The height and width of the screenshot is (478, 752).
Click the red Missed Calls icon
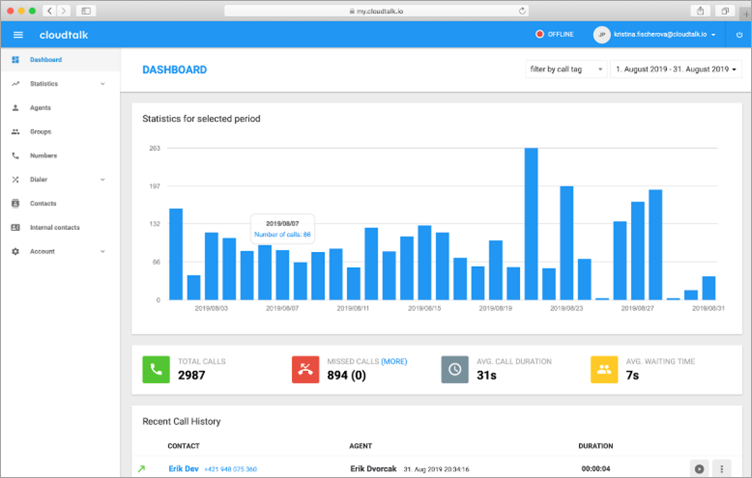306,369
